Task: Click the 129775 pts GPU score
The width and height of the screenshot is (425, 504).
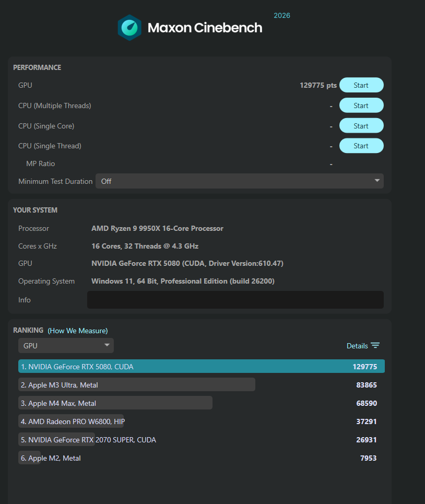Action: pos(318,85)
